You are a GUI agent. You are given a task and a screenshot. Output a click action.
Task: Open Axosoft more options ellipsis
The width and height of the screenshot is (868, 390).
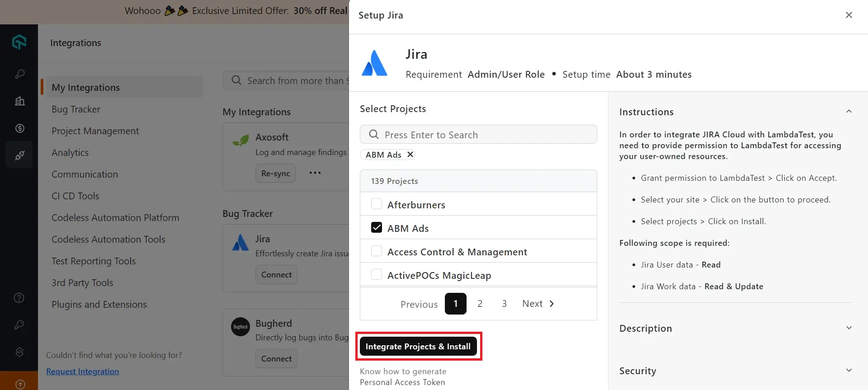(x=315, y=173)
